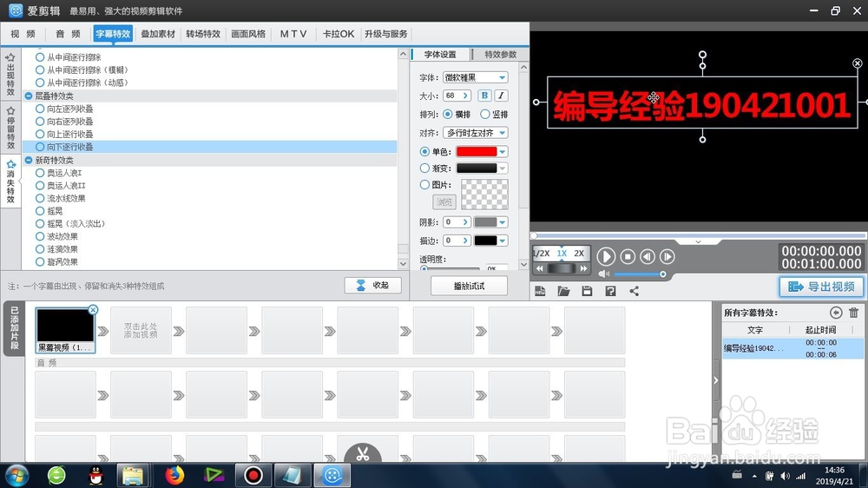Open the 对齐 alignment dropdown
This screenshot has height=488, width=868.
476,133
